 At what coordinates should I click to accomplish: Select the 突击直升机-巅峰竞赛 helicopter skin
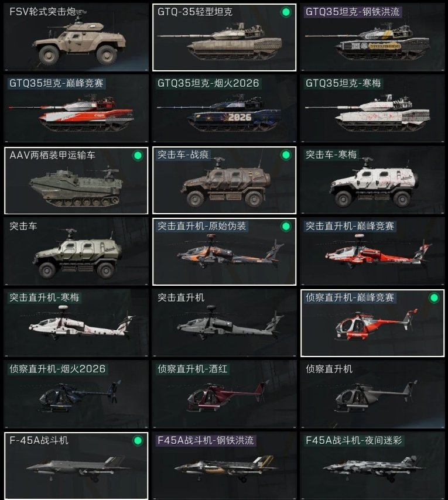click(372, 251)
